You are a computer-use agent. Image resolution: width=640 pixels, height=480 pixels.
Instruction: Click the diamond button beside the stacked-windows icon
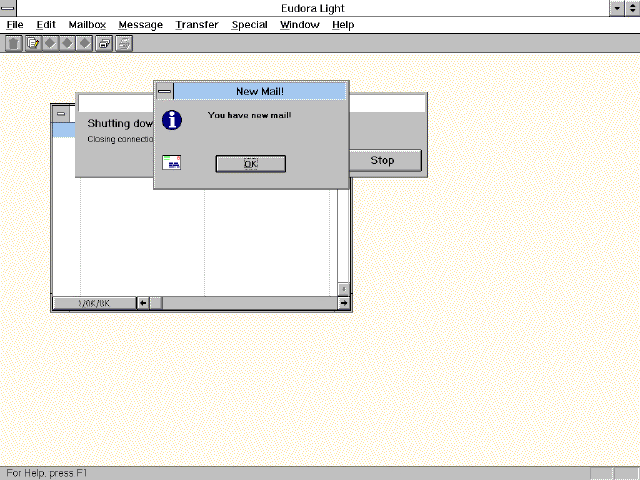(x=84, y=43)
